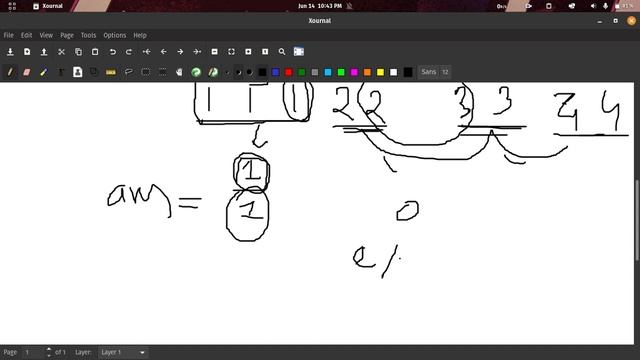
Task: Zoom out of the page
Action: coord(214,52)
